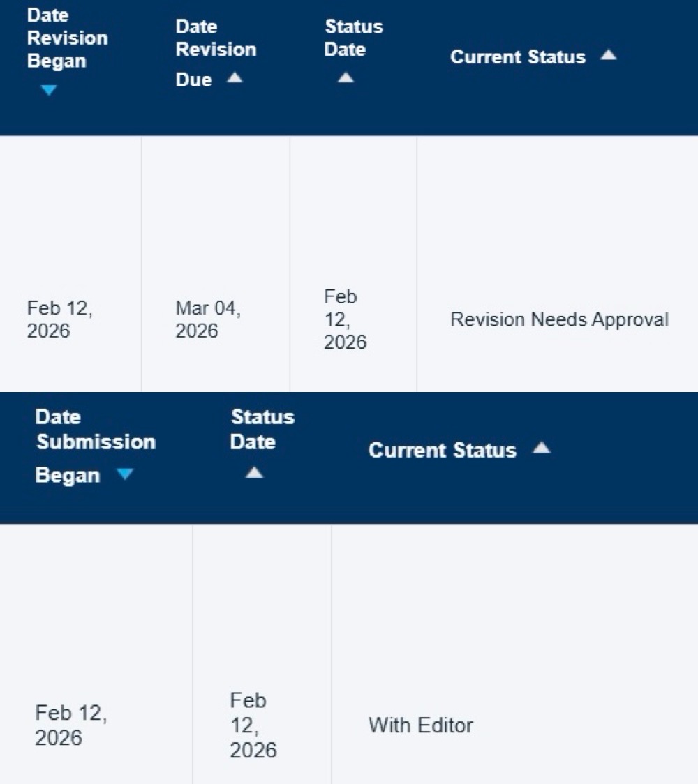Select the Date Revision Due header label
The image size is (698, 784).
(215, 52)
